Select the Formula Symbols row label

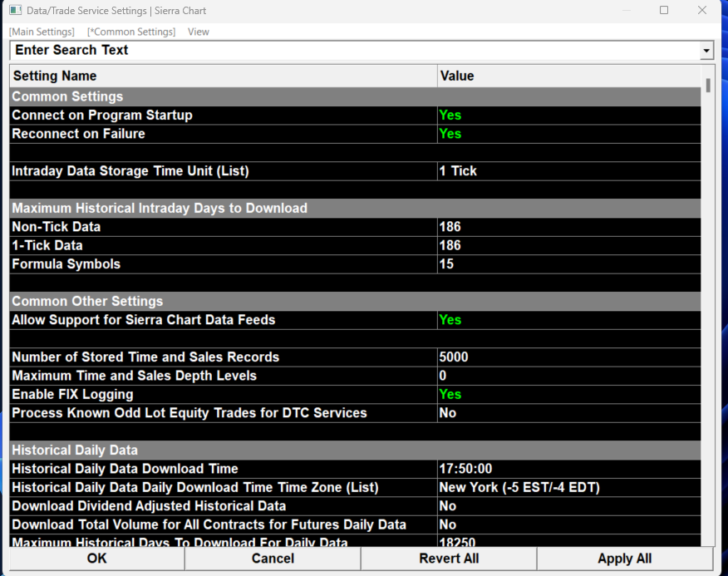66,263
